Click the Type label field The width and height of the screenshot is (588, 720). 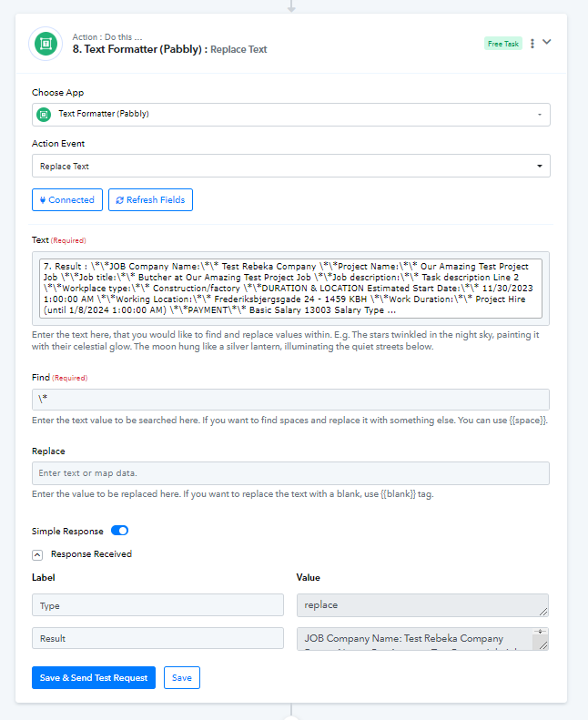pos(157,605)
